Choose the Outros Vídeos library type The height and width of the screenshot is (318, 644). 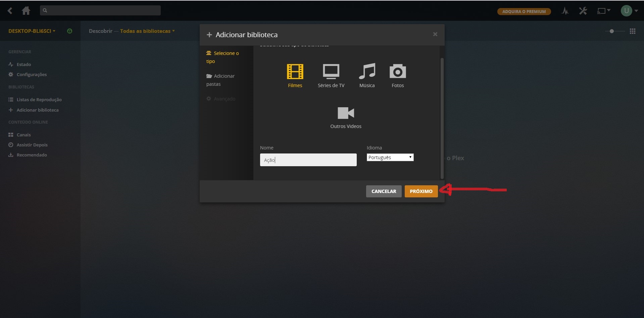pos(346,118)
